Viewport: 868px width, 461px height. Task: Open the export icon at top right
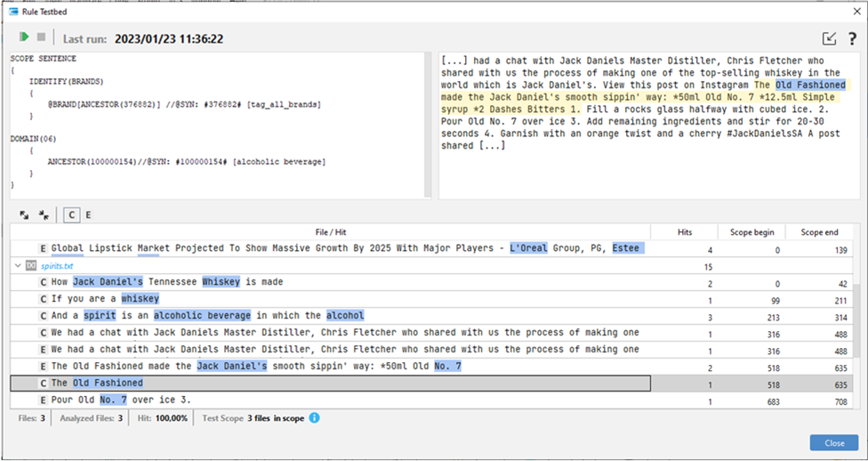pos(829,38)
